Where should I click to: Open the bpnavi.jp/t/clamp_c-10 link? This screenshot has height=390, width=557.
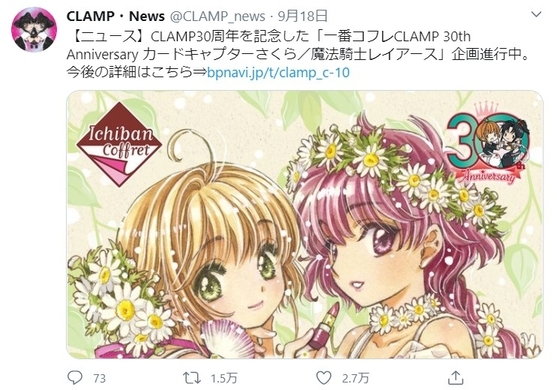point(278,72)
